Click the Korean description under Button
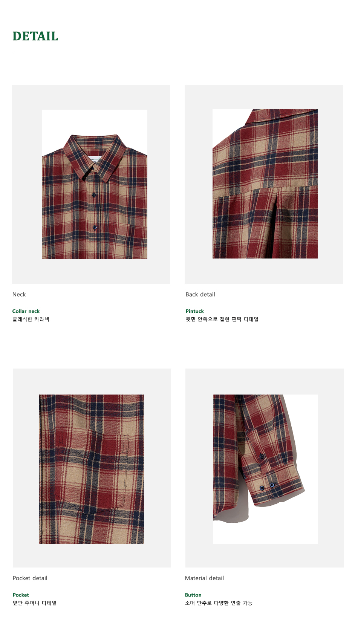 click(x=219, y=603)
